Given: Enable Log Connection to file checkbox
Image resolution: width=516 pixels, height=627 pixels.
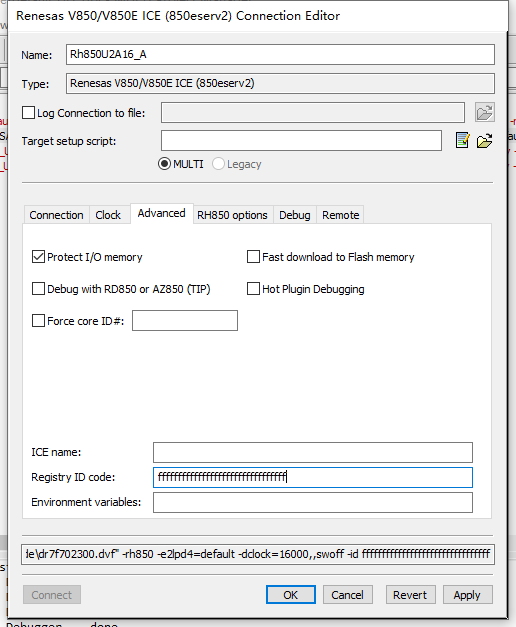Looking at the screenshot, I should pos(28,113).
